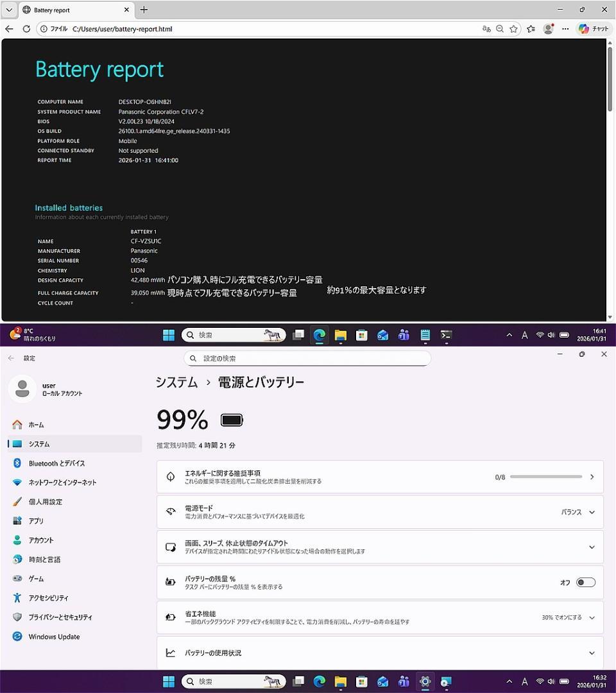Refresh the battery report page

click(26, 29)
